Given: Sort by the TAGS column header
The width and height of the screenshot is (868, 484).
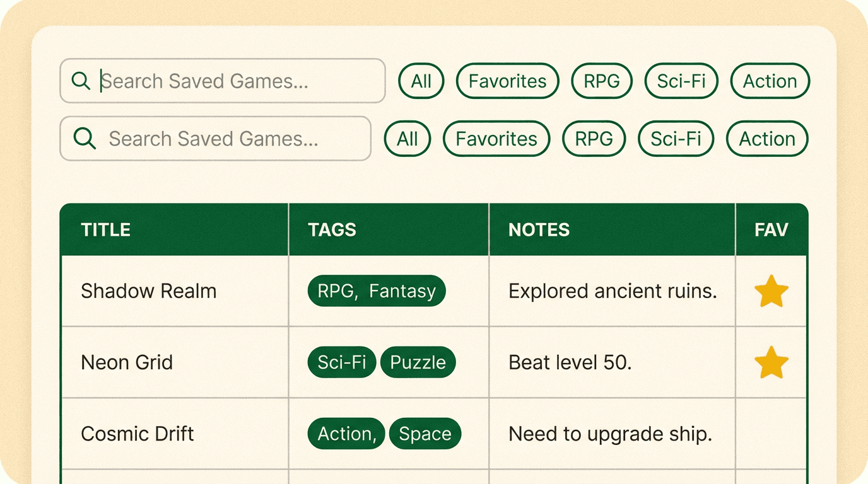Looking at the screenshot, I should tap(389, 229).
